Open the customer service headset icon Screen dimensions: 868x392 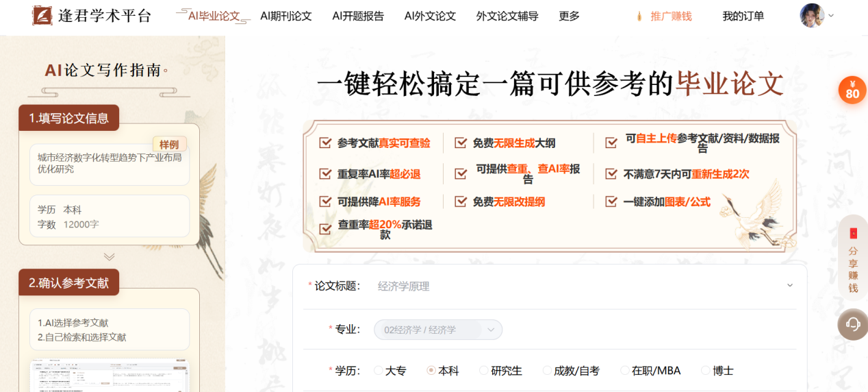point(853,324)
